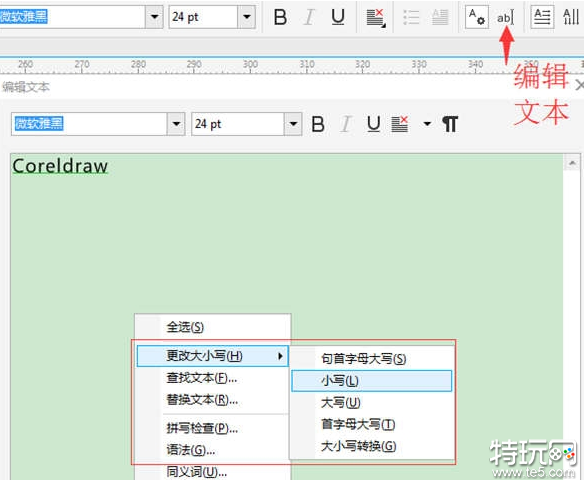Viewport: 584px width, 484px height.
Task: Choose 语法(G)... menu entry
Action: coord(212,450)
